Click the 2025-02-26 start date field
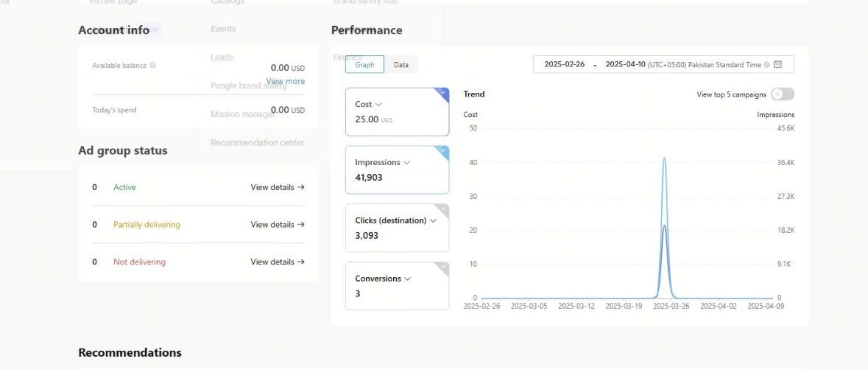Screen dimensions: 868x370 pyautogui.click(x=564, y=65)
